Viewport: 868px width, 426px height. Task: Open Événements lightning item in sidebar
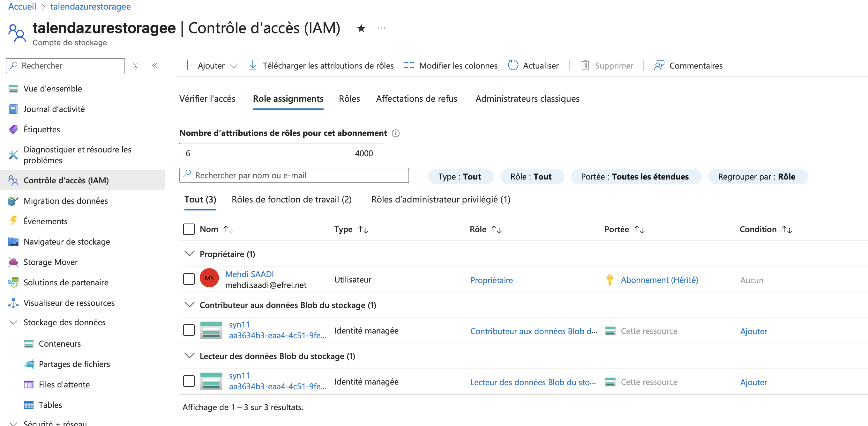coord(46,221)
